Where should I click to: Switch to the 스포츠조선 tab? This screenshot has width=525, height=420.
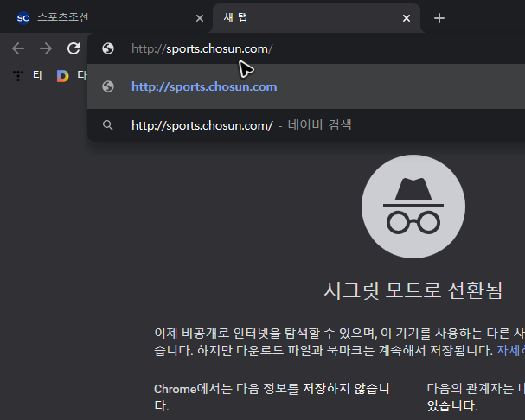[x=107, y=18]
